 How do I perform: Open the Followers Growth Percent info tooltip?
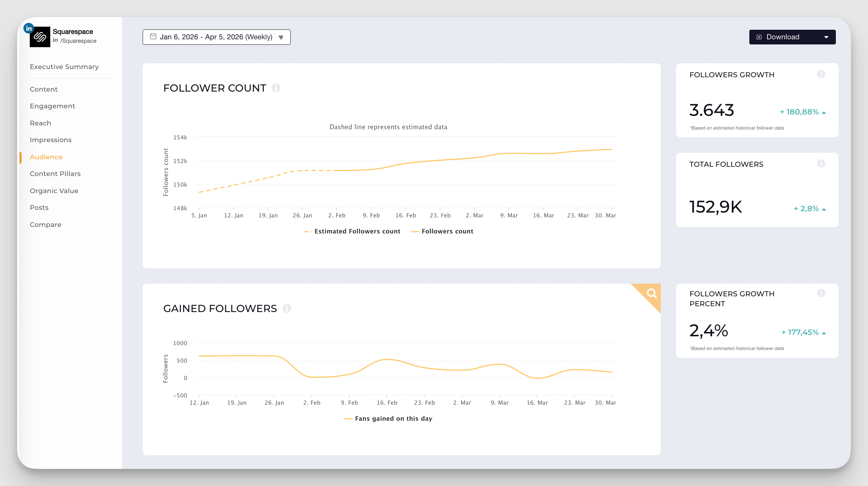coord(821,292)
